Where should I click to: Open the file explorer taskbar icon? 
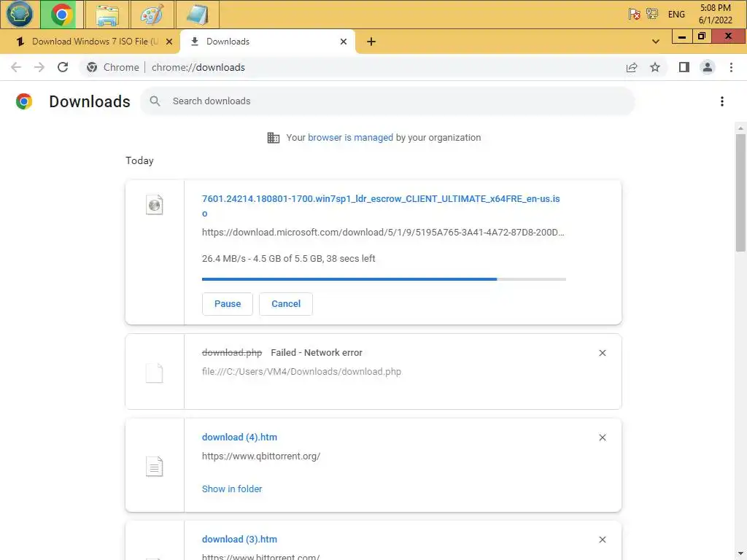coord(107,15)
